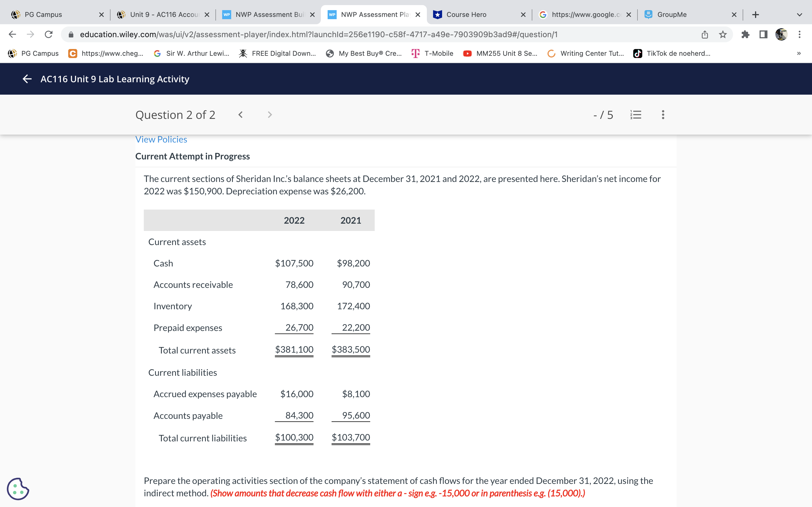
Task: Switch to the GroupMe tab
Action: pyautogui.click(x=672, y=15)
